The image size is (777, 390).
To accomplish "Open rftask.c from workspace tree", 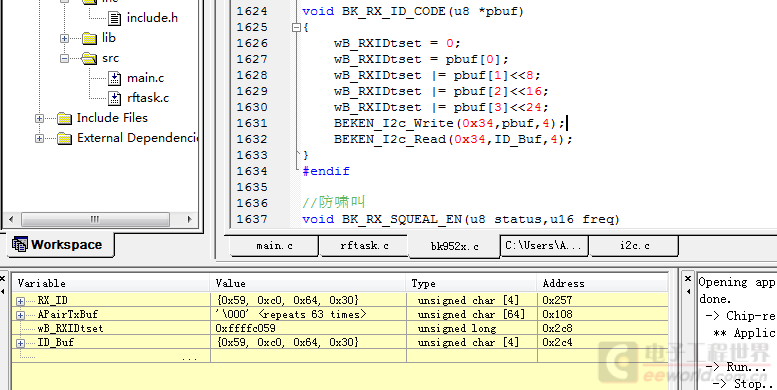I will coord(148,98).
